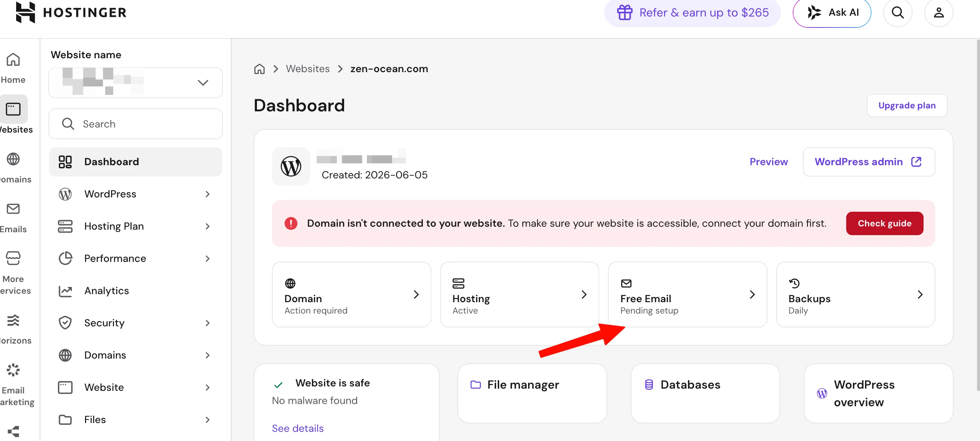Open the Free Email Pending setup card
The height and width of the screenshot is (441, 980).
click(x=688, y=294)
